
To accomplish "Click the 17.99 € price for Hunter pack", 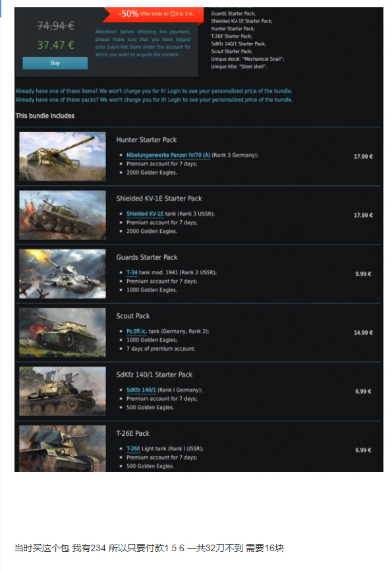I will (363, 156).
